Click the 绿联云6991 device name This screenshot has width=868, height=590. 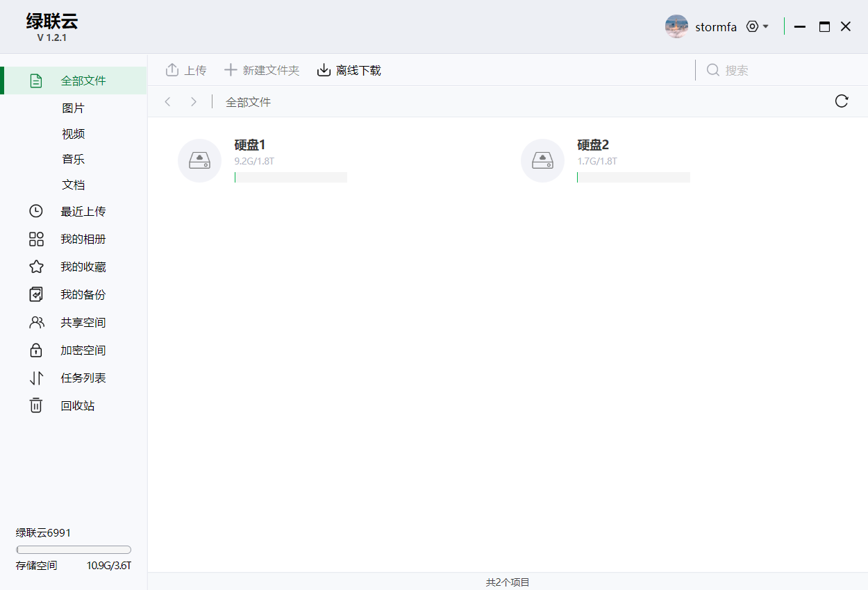pos(44,533)
